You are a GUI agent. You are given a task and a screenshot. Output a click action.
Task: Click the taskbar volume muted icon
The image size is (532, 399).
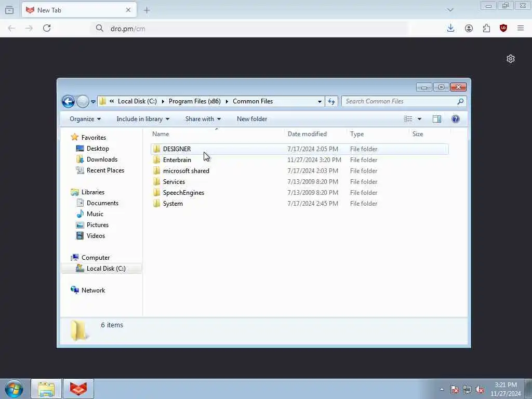click(x=480, y=389)
